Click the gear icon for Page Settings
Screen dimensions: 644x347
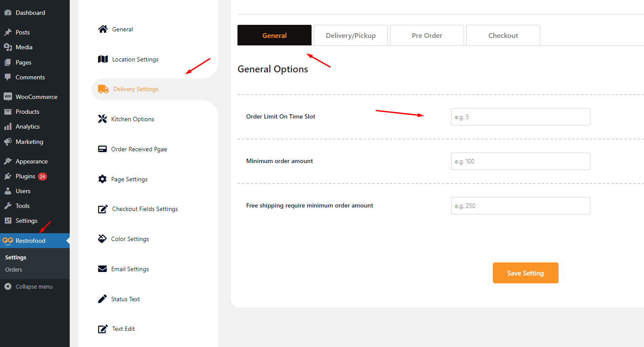(x=102, y=179)
